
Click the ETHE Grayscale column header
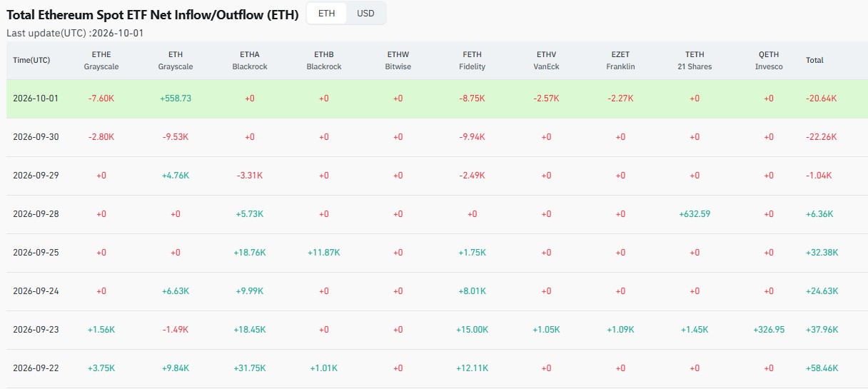click(x=101, y=60)
